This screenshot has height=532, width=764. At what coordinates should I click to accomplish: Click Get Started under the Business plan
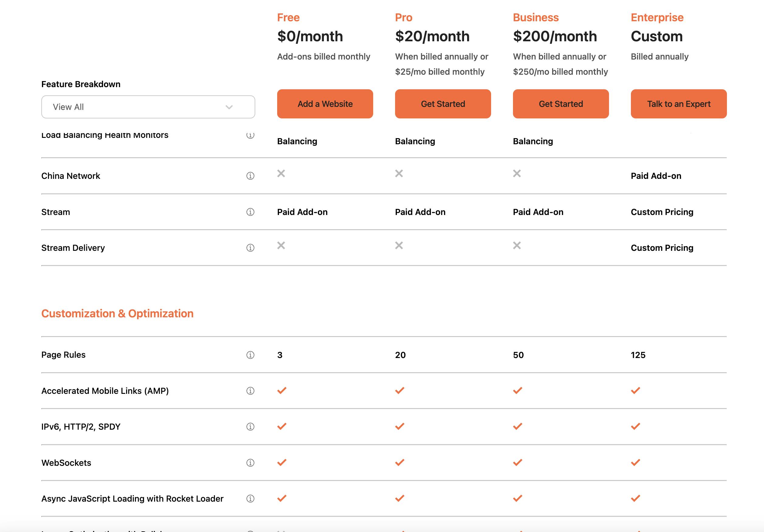point(560,104)
